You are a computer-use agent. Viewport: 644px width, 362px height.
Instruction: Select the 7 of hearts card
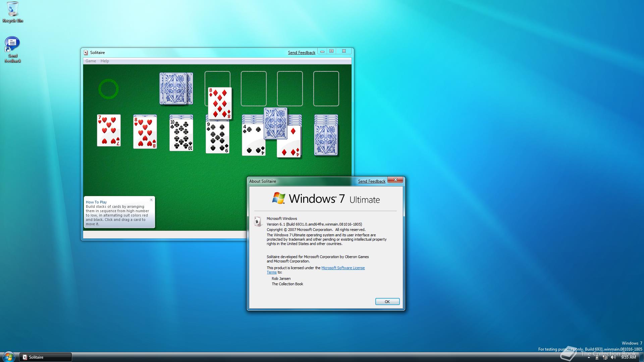click(109, 130)
